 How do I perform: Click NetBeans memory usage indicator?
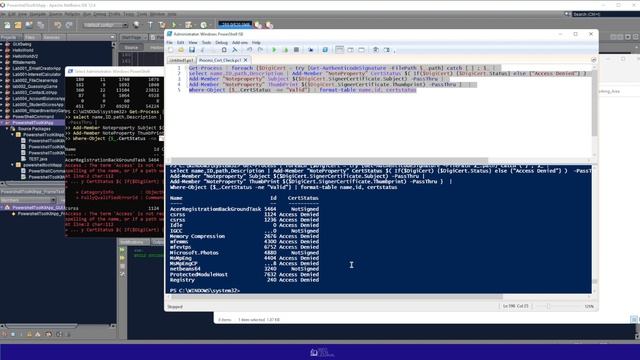coord(235,24)
